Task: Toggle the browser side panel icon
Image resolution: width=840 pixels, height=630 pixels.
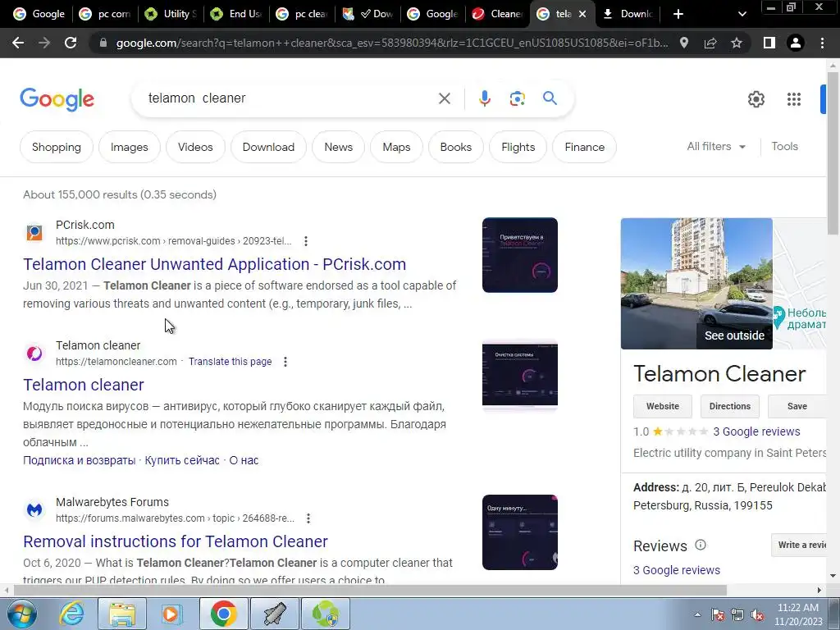Action: click(769, 43)
